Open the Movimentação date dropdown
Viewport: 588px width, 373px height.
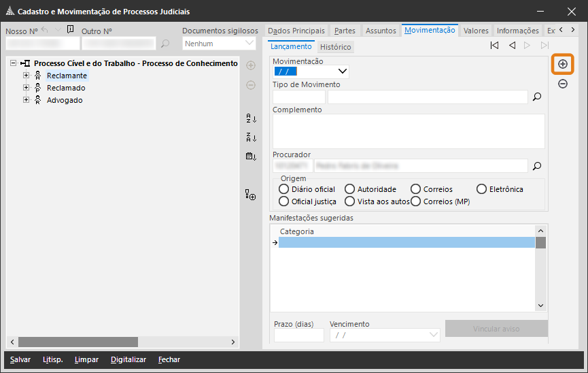tap(342, 71)
